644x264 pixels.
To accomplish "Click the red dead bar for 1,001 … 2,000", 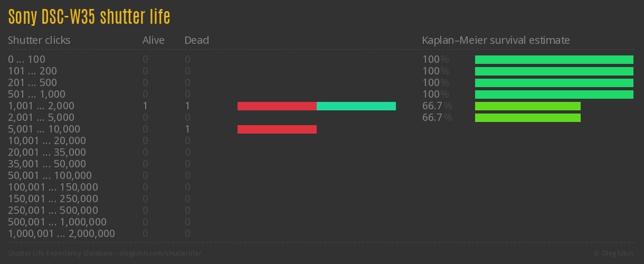I will click(277, 106).
